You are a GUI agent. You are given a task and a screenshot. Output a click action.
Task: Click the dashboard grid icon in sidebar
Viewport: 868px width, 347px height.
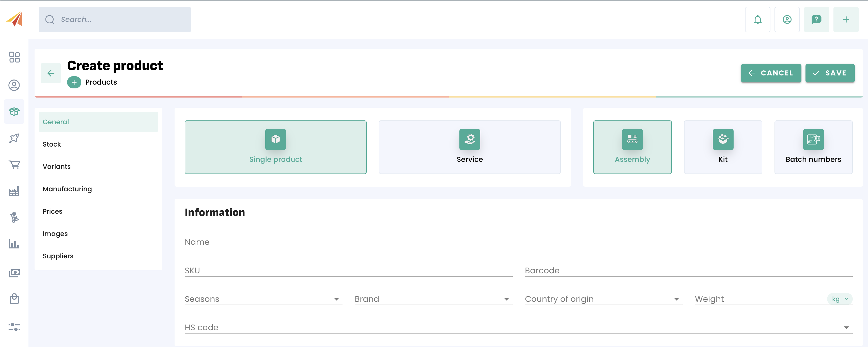coord(14,57)
